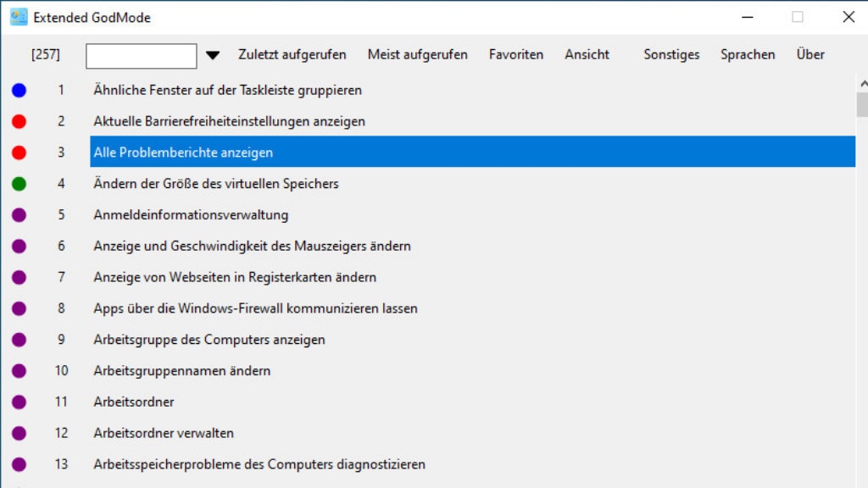This screenshot has height=488, width=868.
Task: Show Zuletzt aufgerufen entries
Action: coord(292,54)
